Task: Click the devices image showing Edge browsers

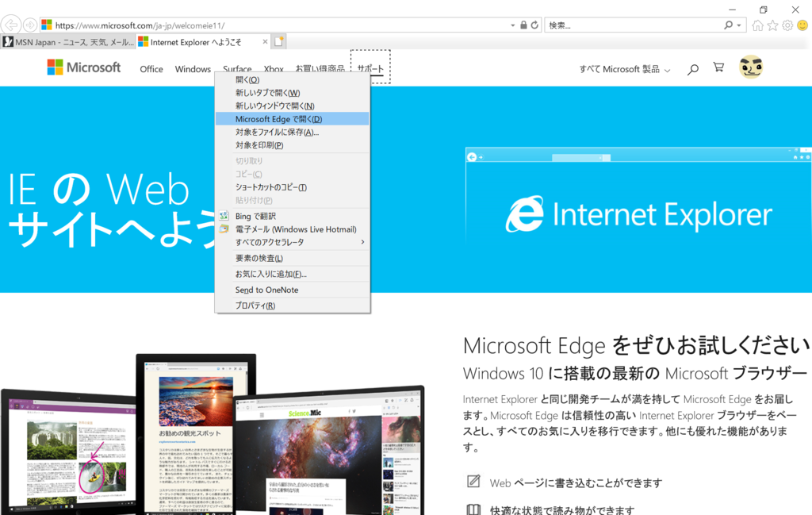Action: tap(213, 434)
